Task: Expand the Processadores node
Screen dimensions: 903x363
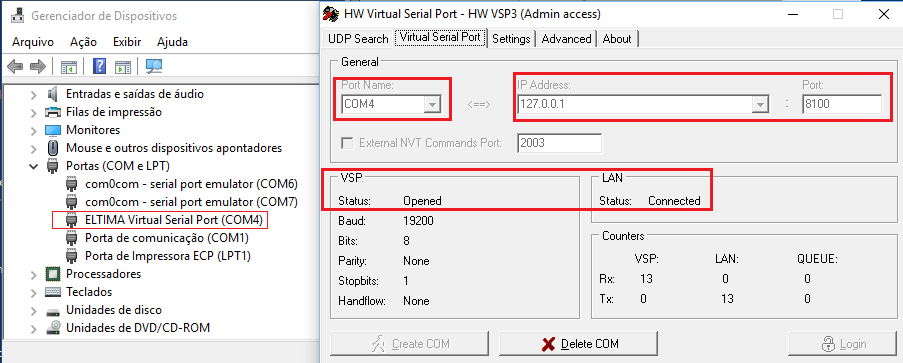Action: click(33, 274)
